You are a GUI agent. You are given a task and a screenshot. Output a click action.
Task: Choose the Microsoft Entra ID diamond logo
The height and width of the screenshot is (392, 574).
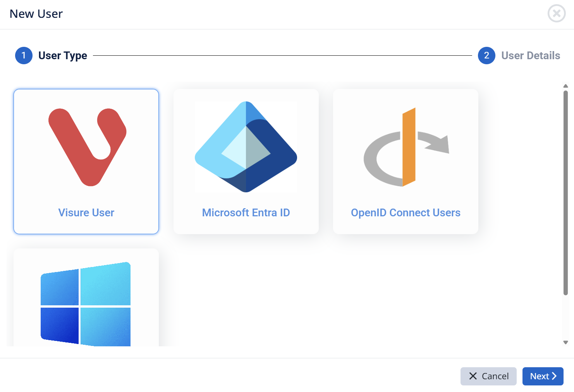coord(246,147)
